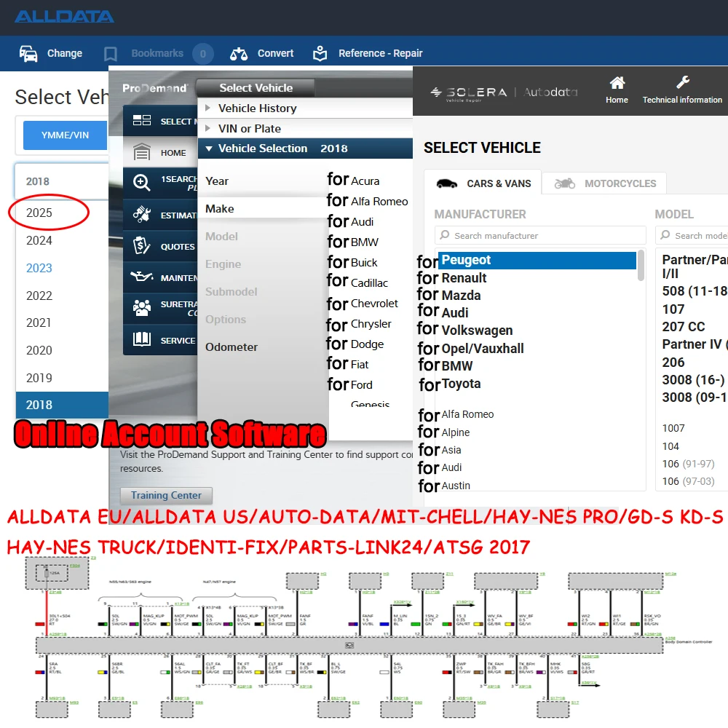Open the Home icon in ProDemand sidebar
The image size is (728, 728).
142,152
